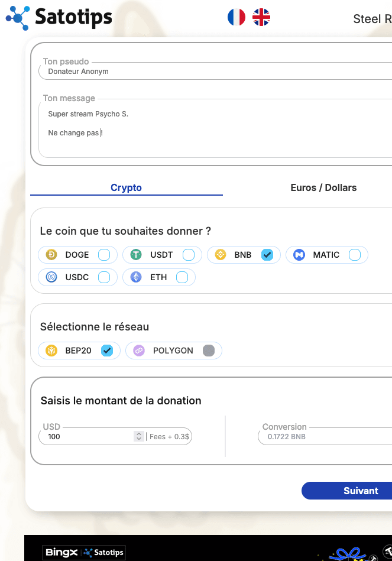The image size is (392, 561).
Task: Click the POLYGON network icon
Action: 139,351
